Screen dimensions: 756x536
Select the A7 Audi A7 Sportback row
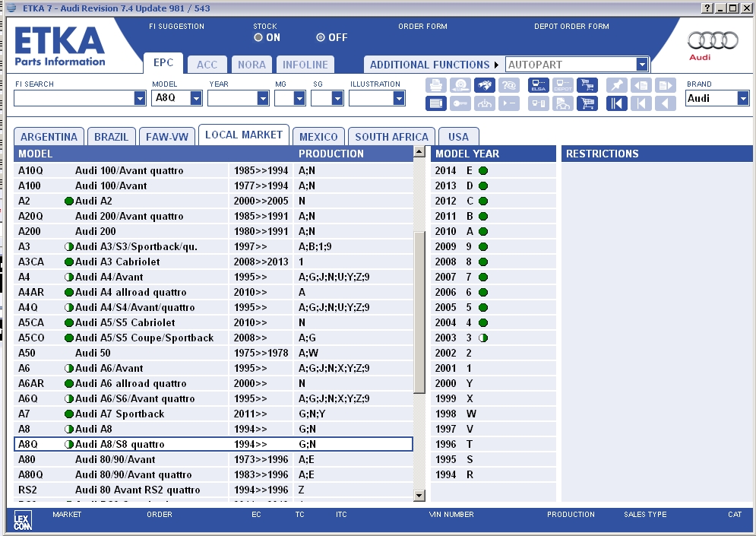[x=214, y=414]
